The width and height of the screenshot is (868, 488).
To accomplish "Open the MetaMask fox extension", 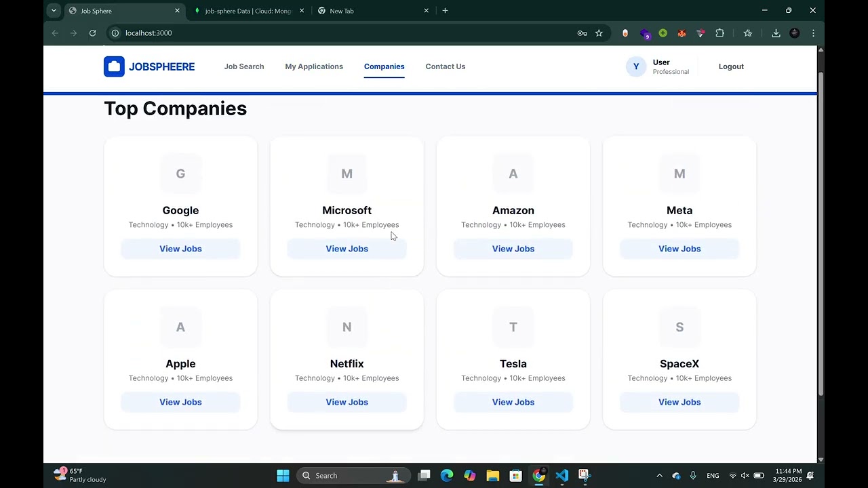I will [x=682, y=33].
